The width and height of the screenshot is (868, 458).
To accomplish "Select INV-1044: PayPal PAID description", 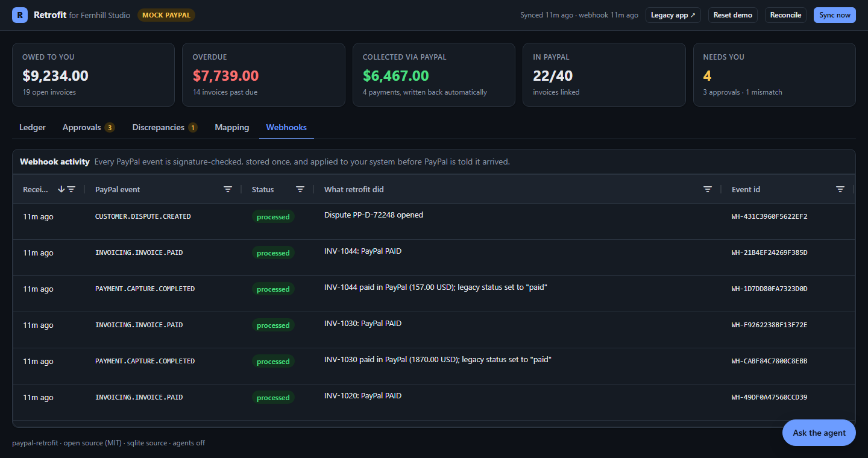I will coord(363,251).
